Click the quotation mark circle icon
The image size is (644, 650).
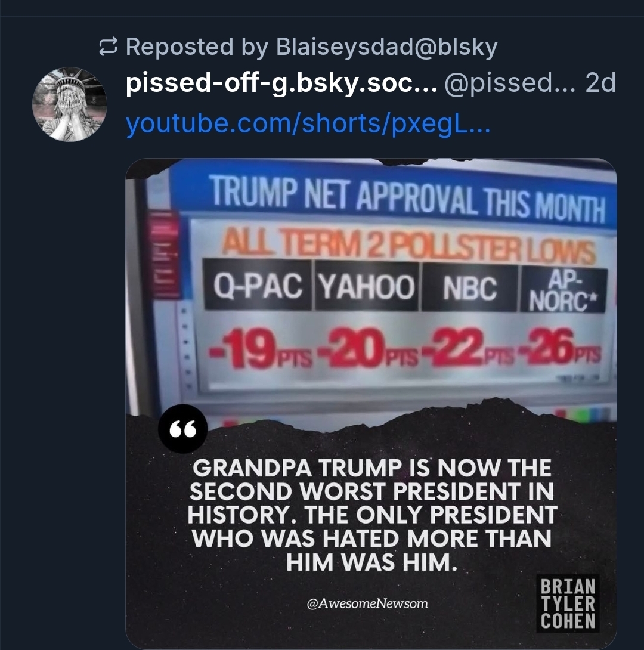(x=182, y=429)
